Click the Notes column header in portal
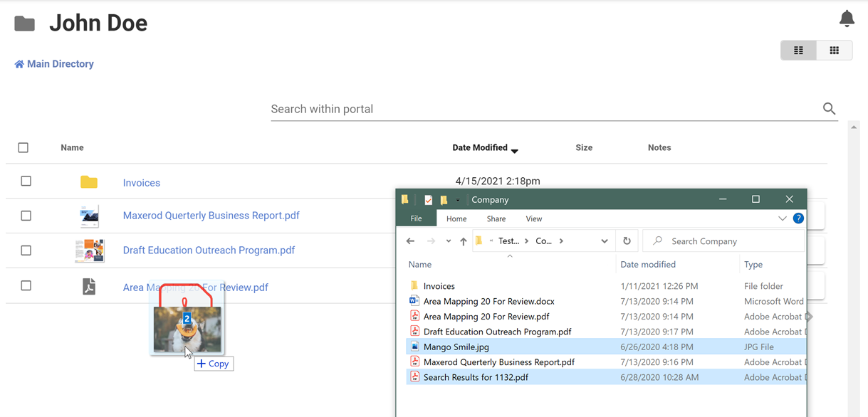The height and width of the screenshot is (417, 868). point(659,148)
